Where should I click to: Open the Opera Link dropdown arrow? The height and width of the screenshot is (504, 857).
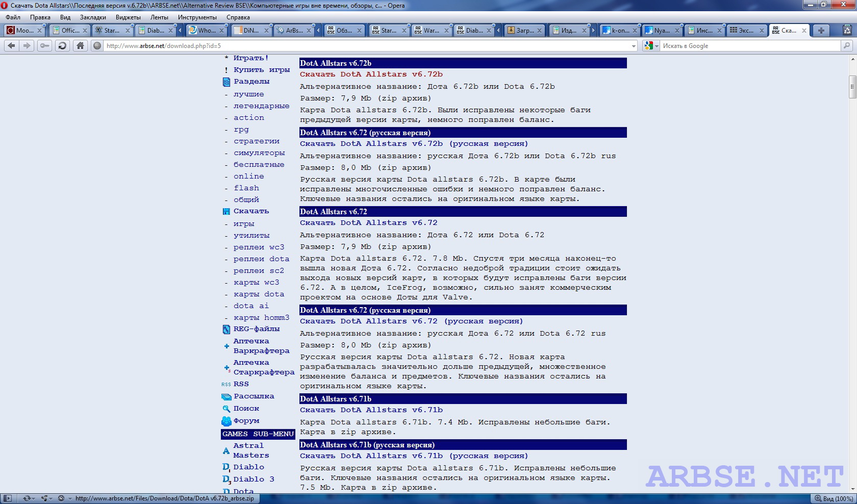click(x=33, y=498)
